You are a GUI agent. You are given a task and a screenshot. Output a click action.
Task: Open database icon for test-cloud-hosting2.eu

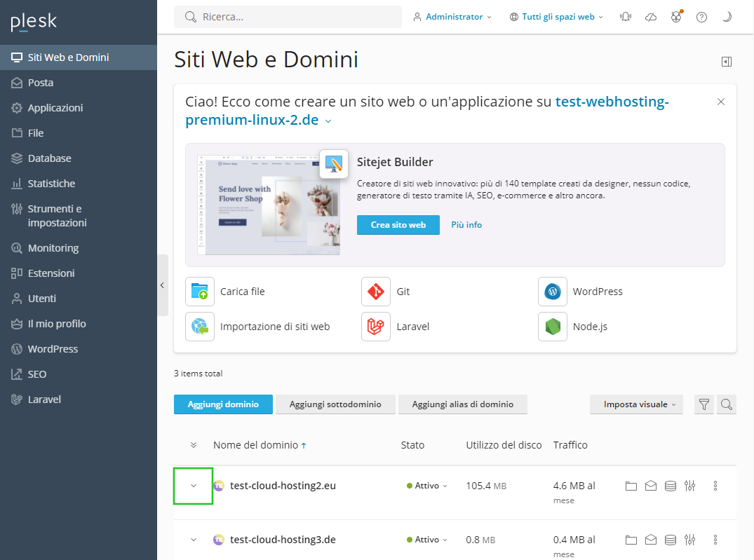[671, 486]
